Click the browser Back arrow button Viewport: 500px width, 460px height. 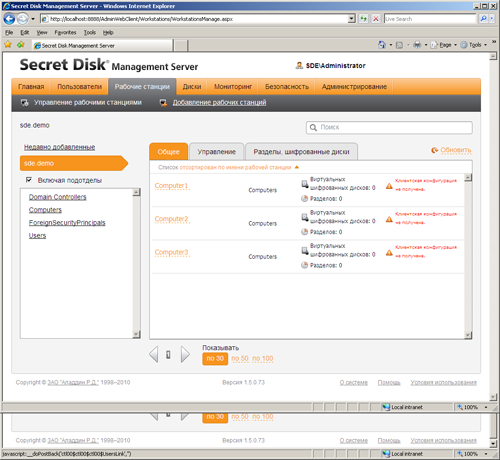(9, 19)
